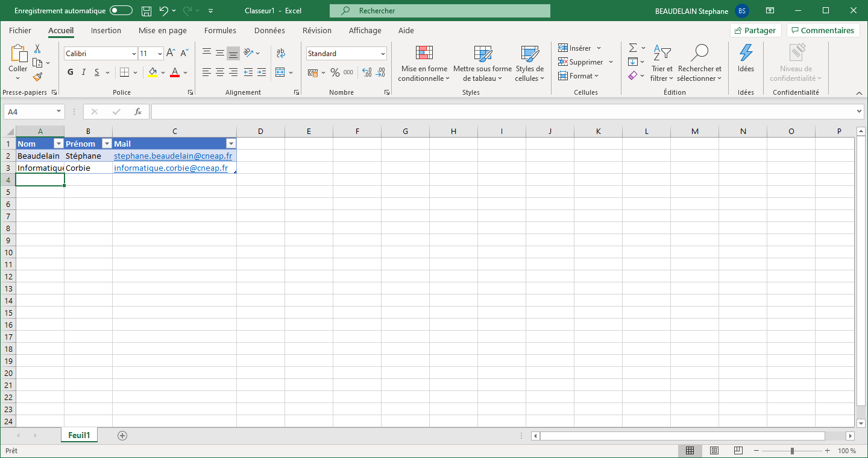Switch to Page Layout view in status bar
868x458 pixels.
(714, 451)
